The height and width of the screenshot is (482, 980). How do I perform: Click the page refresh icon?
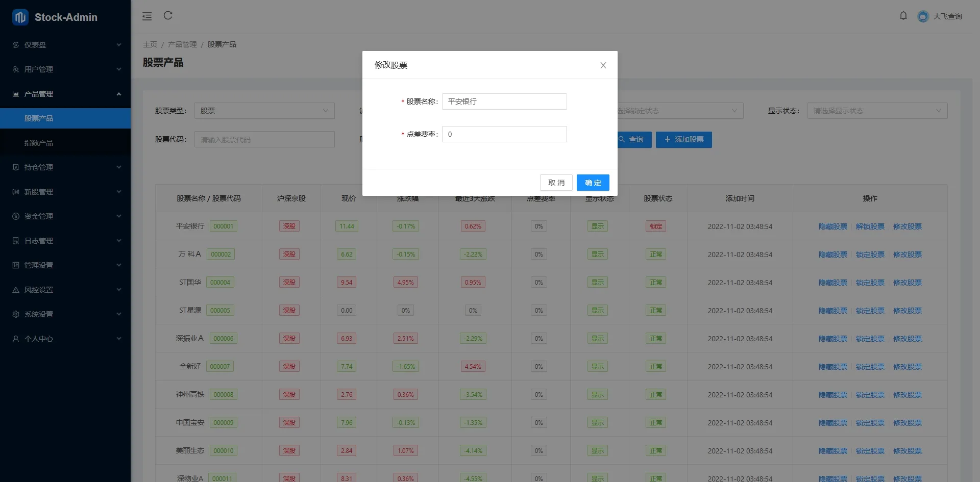(x=168, y=15)
